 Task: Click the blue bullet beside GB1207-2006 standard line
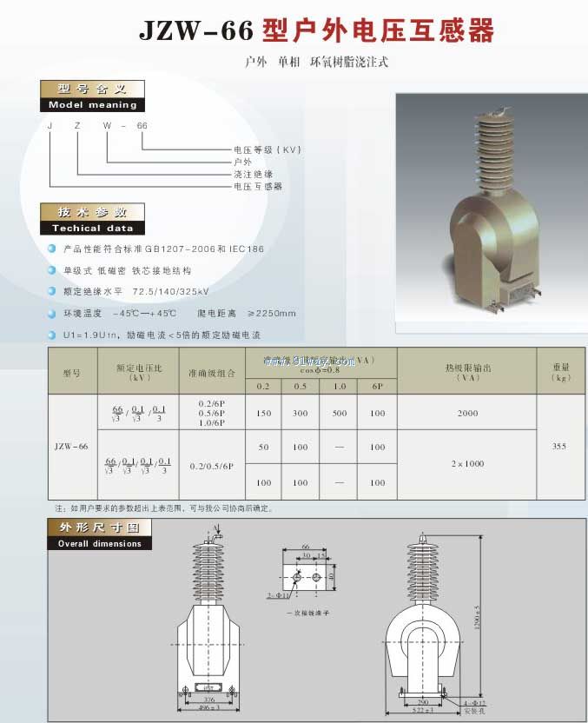point(52,249)
